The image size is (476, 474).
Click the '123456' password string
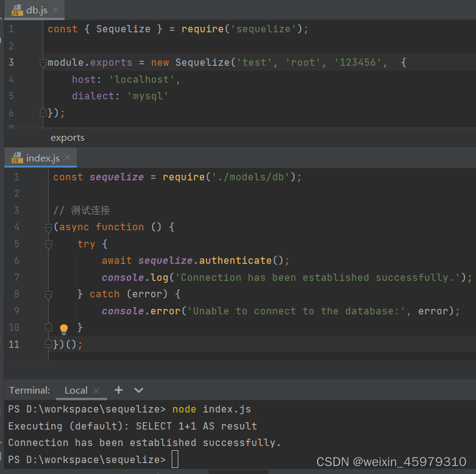coord(357,63)
